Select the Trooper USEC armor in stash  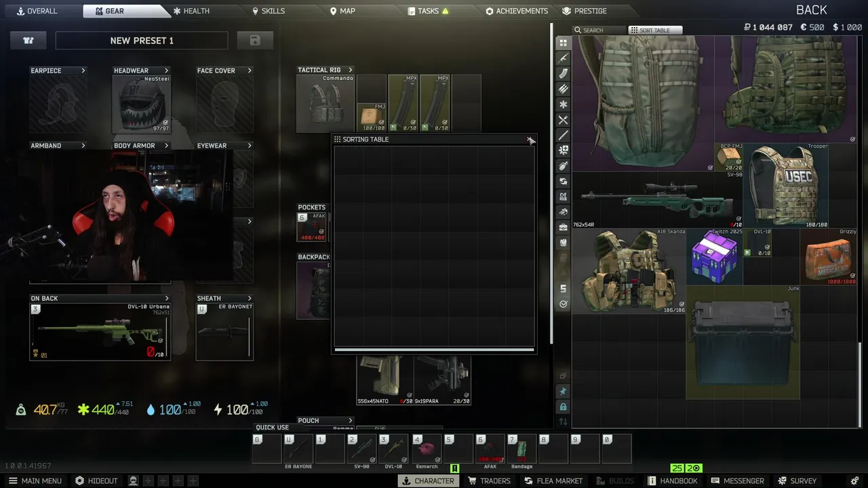(786, 185)
